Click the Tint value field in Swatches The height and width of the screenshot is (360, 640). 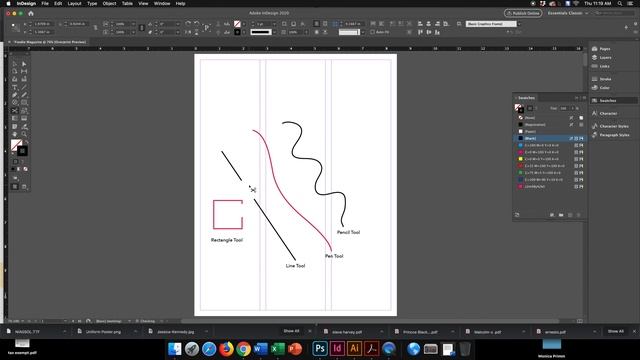(564, 108)
